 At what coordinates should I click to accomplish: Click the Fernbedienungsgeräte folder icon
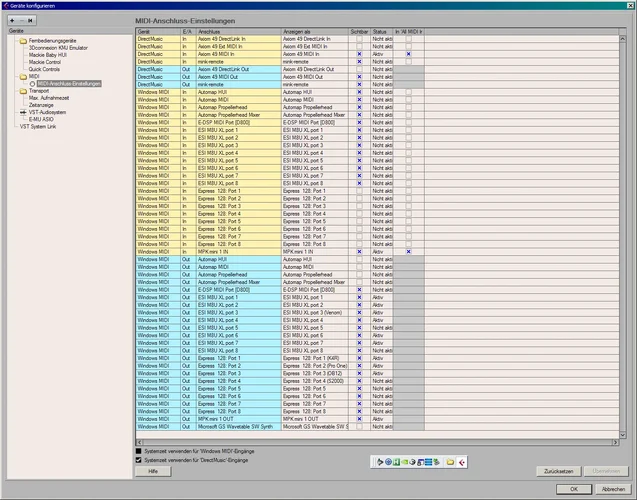(23, 41)
